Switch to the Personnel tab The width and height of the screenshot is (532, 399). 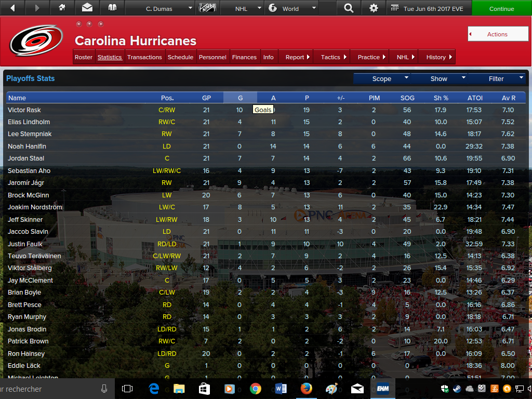pos(212,57)
